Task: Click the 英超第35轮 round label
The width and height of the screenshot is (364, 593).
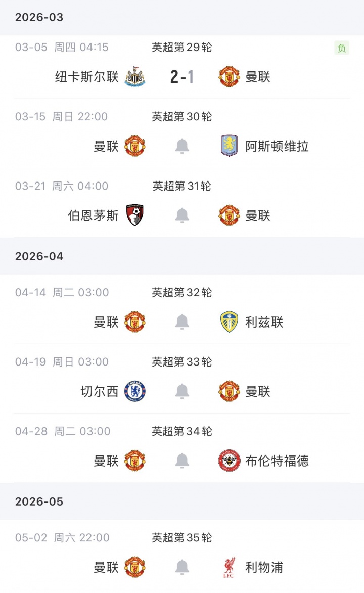Action: pos(182,537)
